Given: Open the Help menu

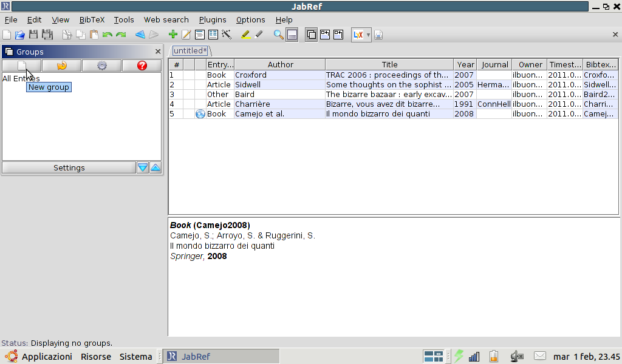Looking at the screenshot, I should (x=284, y=20).
